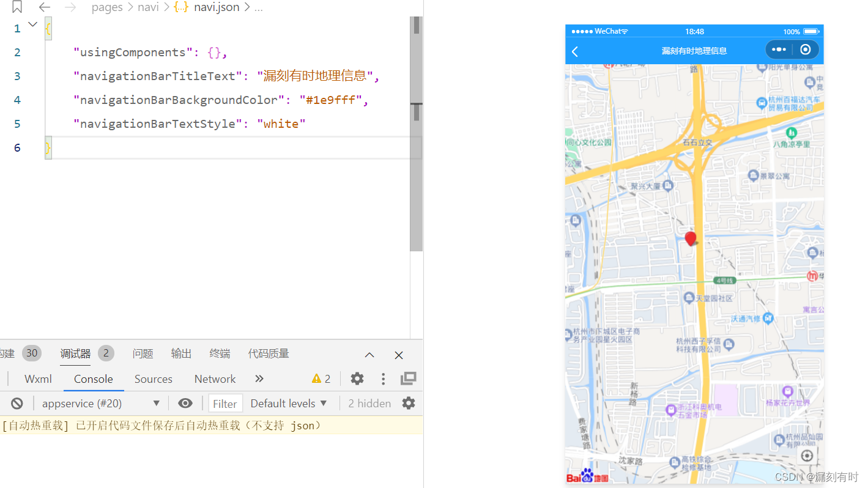Viewport: 868px width, 488px height.
Task: Open the 代码质量 tab
Action: (x=269, y=353)
